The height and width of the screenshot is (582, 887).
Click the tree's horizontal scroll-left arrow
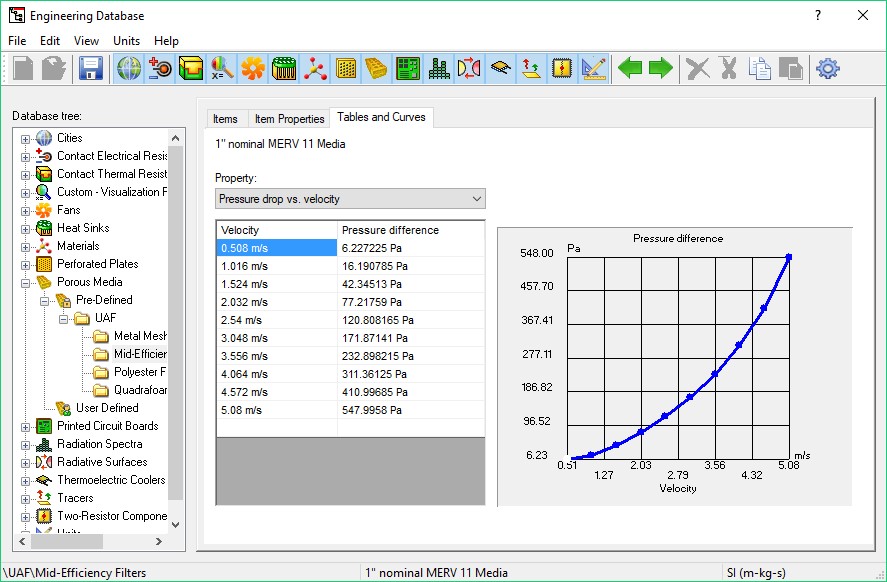[x=22, y=541]
